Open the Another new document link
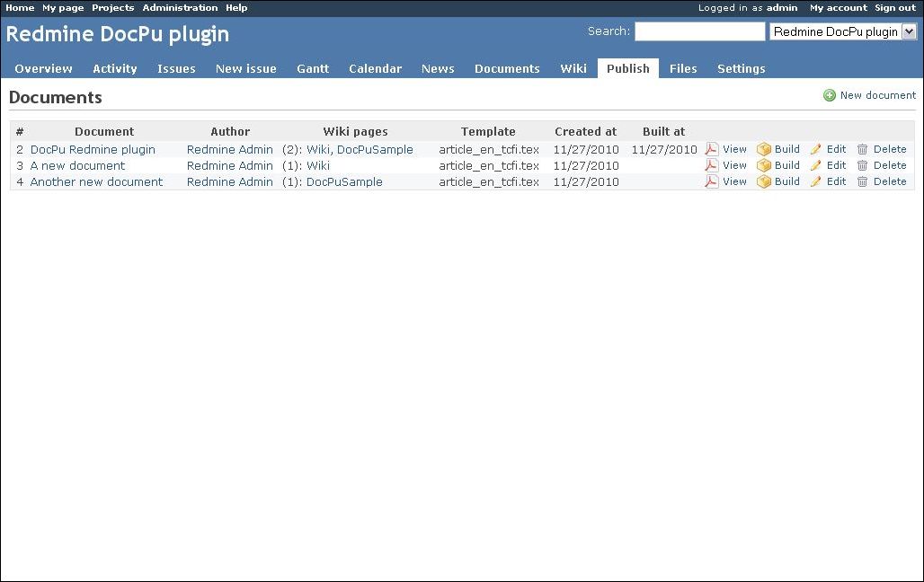The height and width of the screenshot is (582, 924). point(97,182)
